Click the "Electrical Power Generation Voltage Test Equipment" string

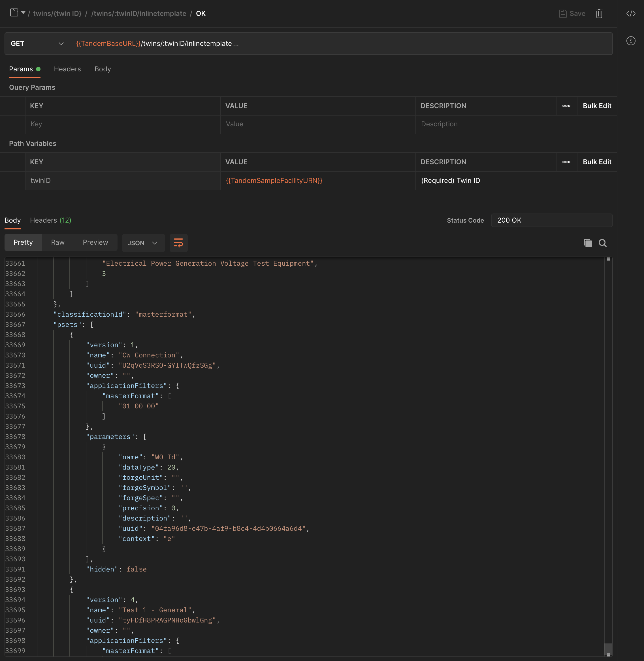click(208, 263)
